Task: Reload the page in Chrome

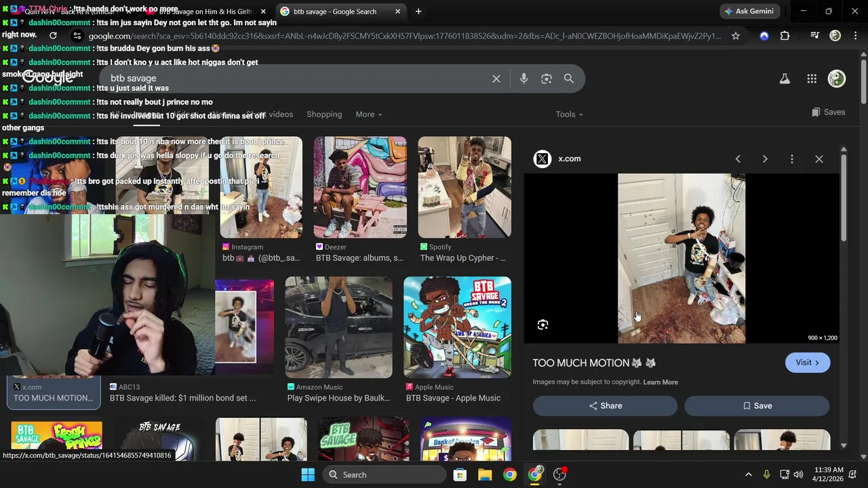Action: coord(53,36)
